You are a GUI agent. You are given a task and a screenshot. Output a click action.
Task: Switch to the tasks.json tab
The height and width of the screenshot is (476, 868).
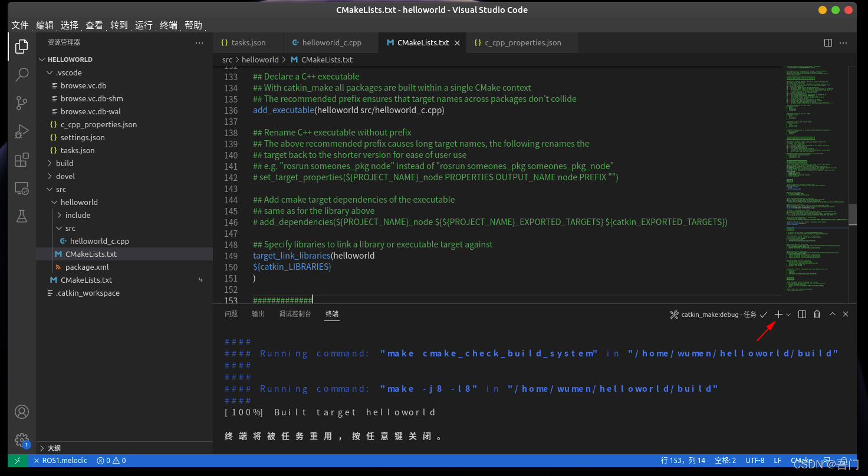tap(247, 42)
